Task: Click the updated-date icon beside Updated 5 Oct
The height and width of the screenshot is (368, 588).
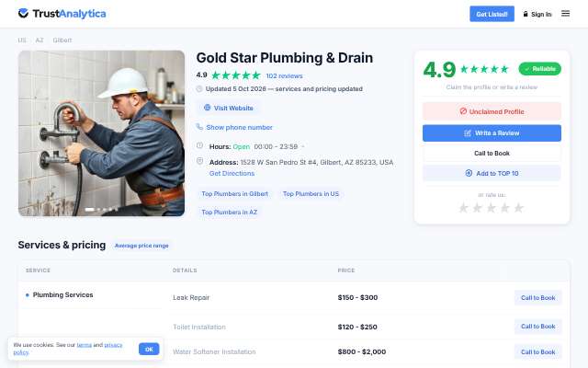Action: [x=199, y=89]
